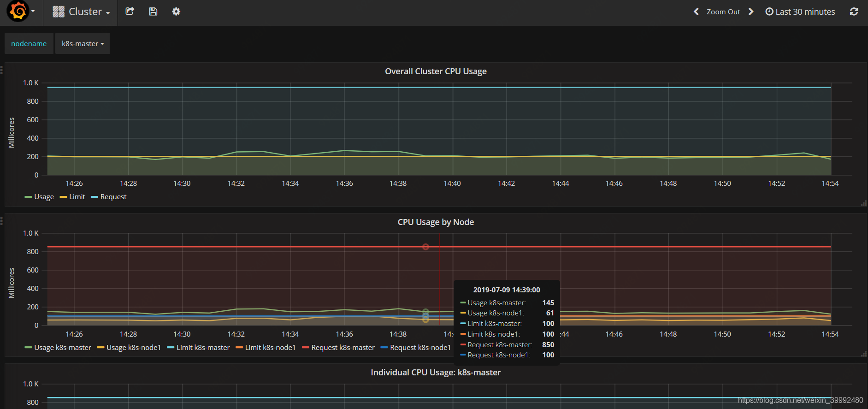Screen dimensions: 868x409
Task: Click the Zoom Out time range button
Action: pyautogui.click(x=723, y=12)
